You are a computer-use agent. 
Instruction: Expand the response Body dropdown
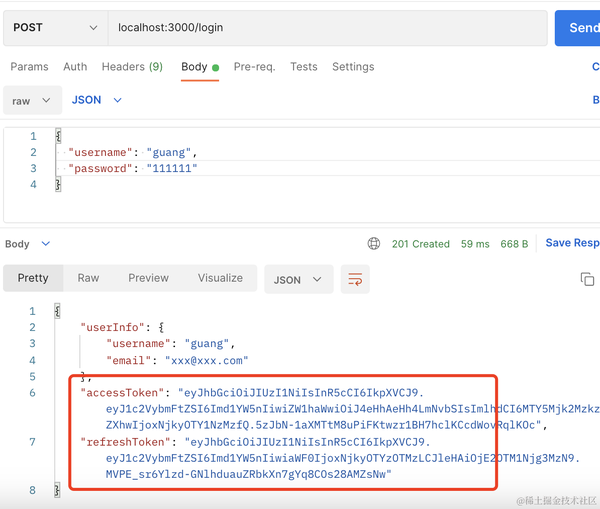[x=28, y=244]
